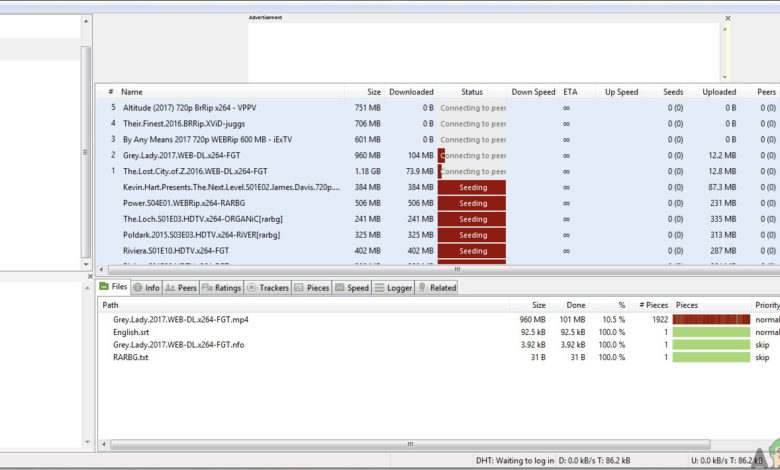Sort torrents by Seeds column
The image size is (780, 470).
(673, 92)
